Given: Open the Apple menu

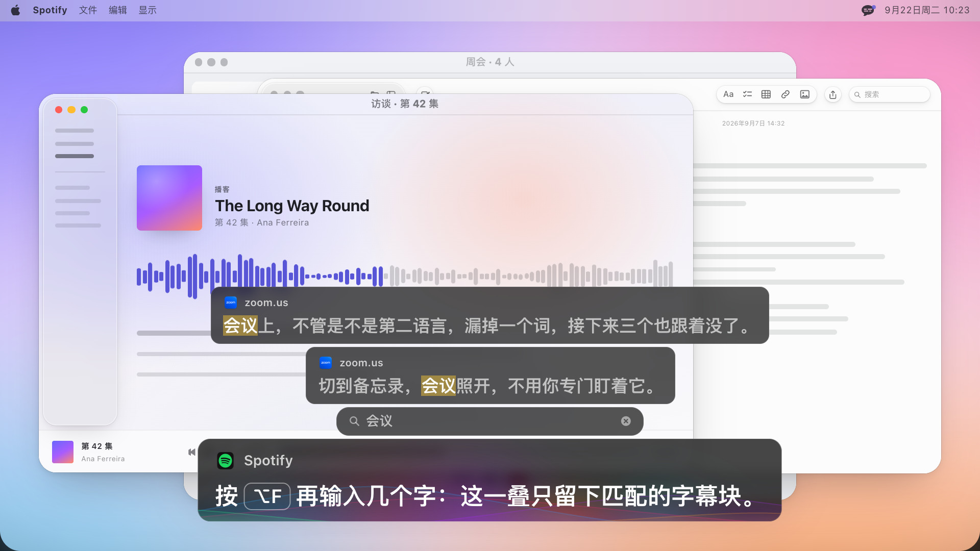Looking at the screenshot, I should 15,10.
